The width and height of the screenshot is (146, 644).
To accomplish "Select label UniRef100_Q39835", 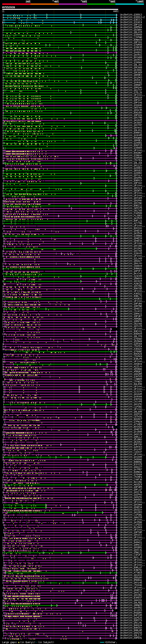I will pyautogui.click(x=131, y=47).
